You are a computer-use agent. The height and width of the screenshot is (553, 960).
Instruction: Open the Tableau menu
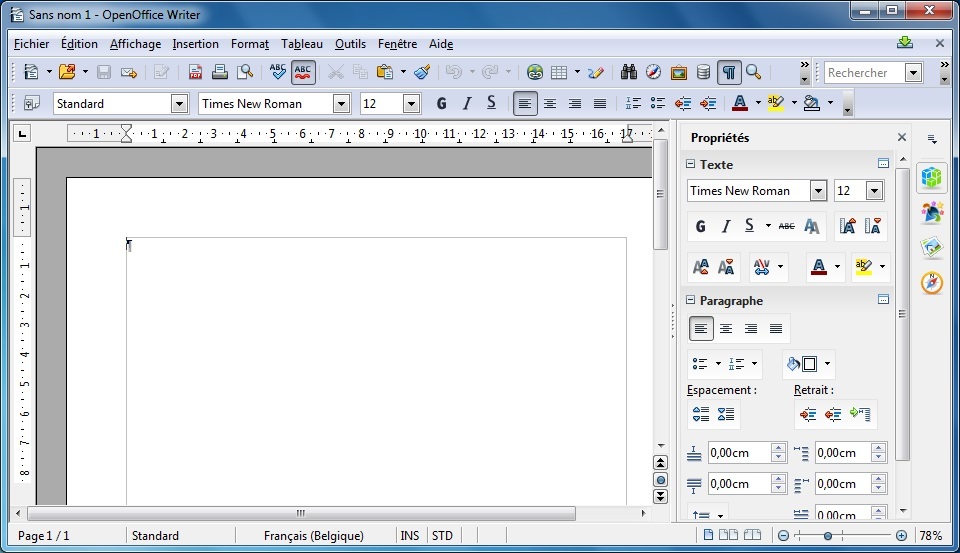tap(302, 44)
